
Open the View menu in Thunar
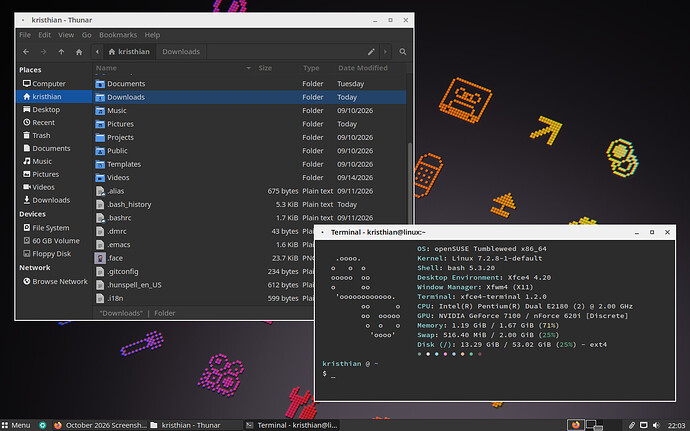(x=66, y=35)
